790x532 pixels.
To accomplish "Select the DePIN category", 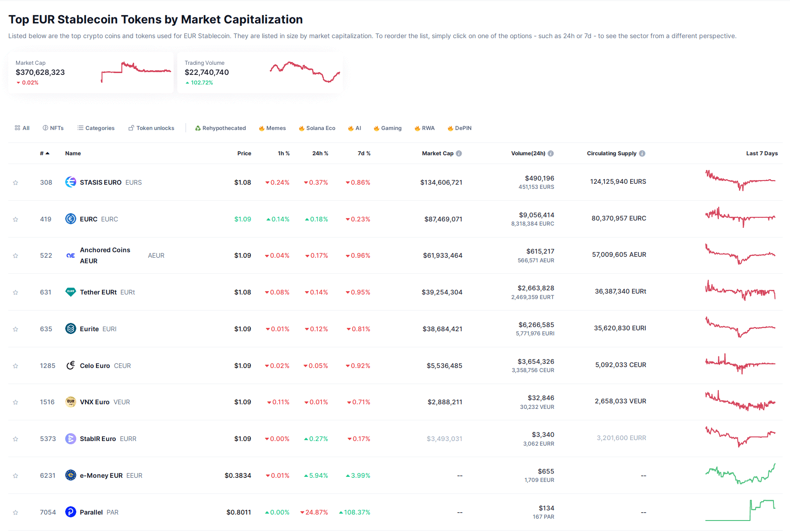I will tap(460, 128).
